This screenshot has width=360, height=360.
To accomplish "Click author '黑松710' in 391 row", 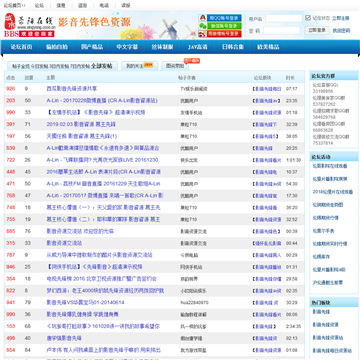I will 189,124.
